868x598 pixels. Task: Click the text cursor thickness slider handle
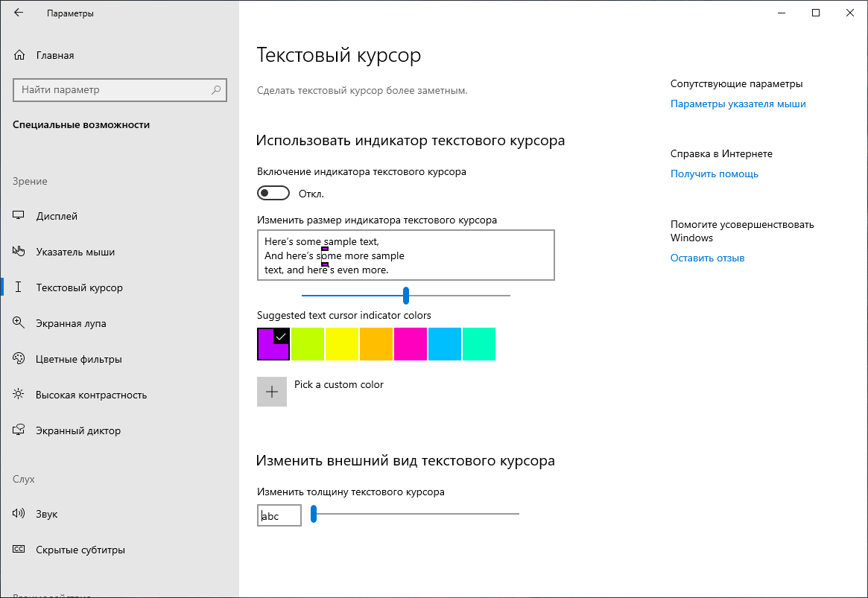pos(314,515)
